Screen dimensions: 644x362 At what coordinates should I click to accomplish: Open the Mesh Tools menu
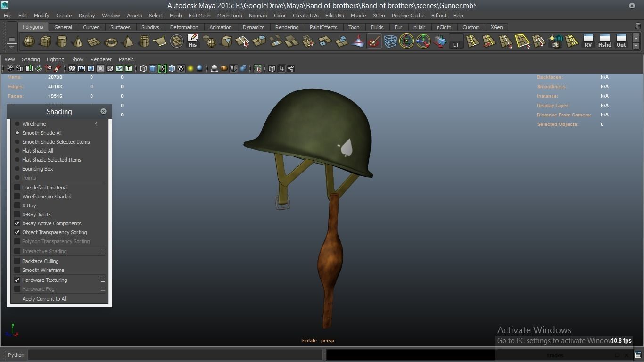pos(230,16)
